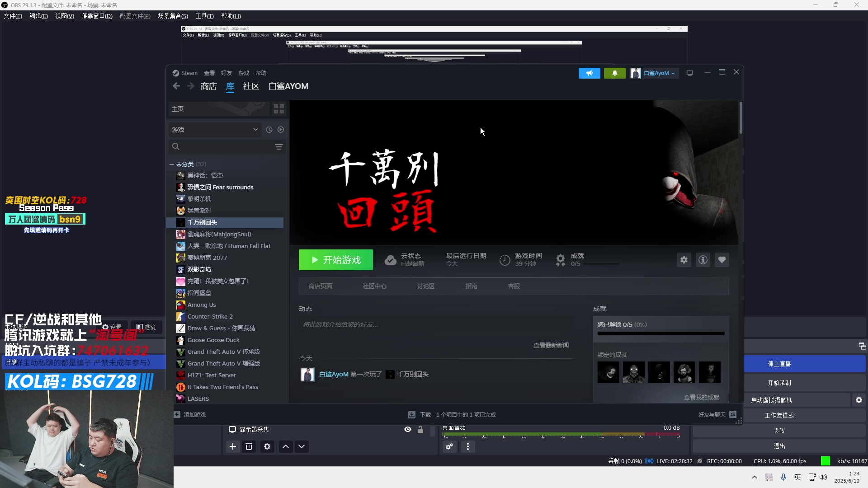The width and height of the screenshot is (868, 488).
Task: Open library advanced filter icon
Action: coord(279,147)
